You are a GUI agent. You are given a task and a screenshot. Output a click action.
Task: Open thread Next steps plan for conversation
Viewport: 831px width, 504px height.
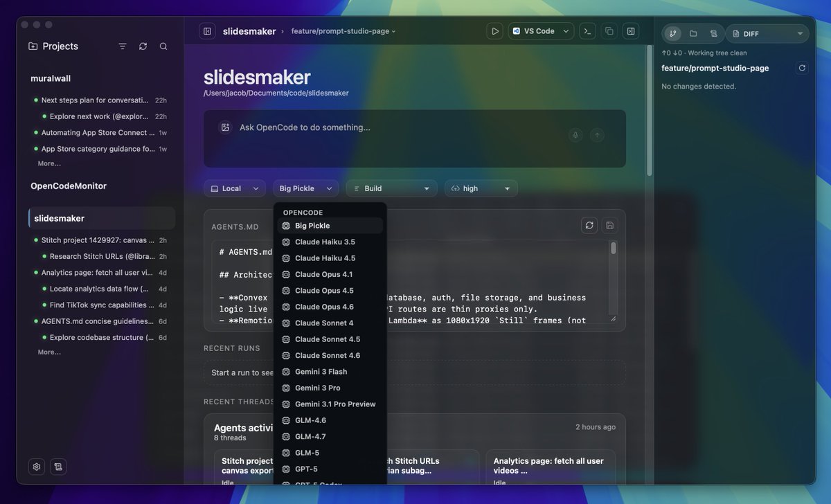(100, 100)
